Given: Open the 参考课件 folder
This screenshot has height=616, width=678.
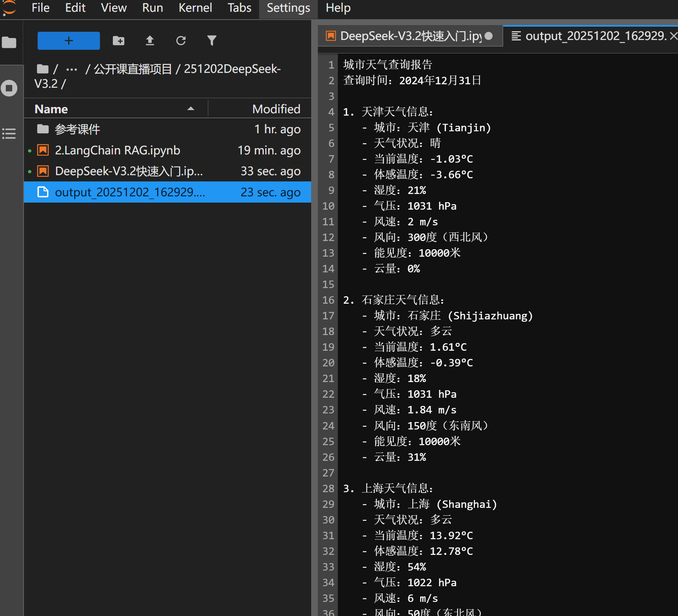Looking at the screenshot, I should 167,129.
